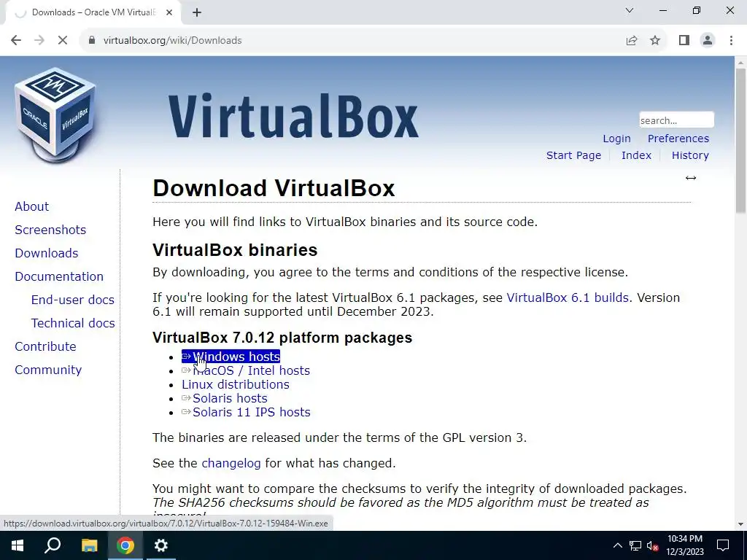
Task: Open the notification center icon
Action: (x=723, y=545)
